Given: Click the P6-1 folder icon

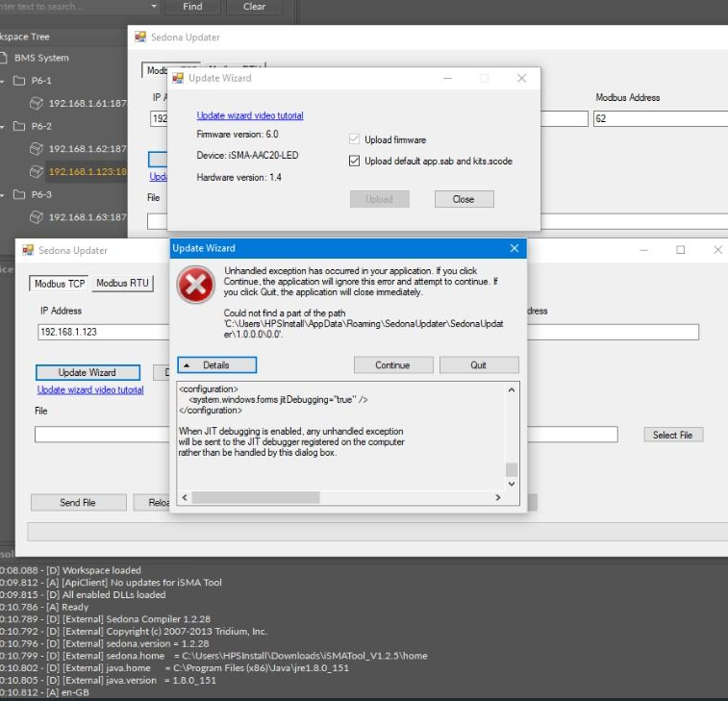Looking at the screenshot, I should coord(19,81).
